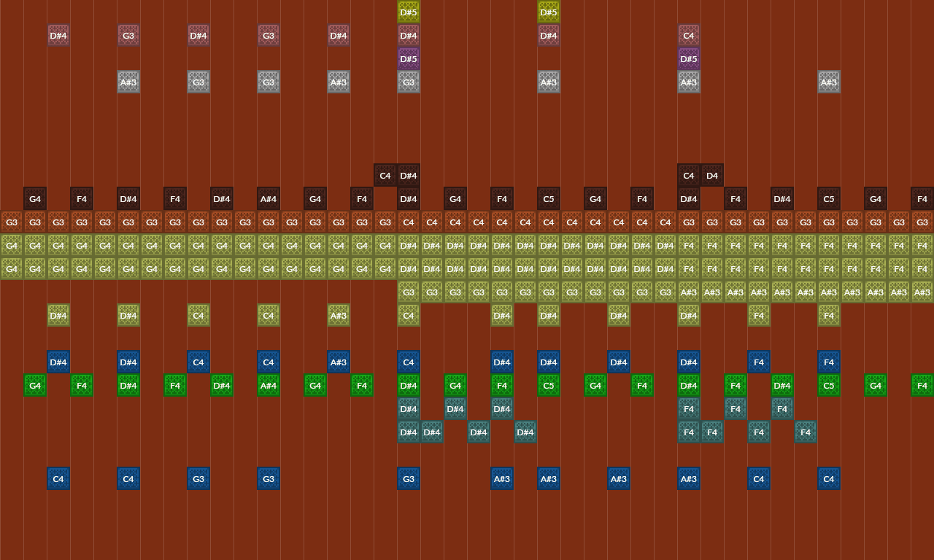Screen dimensions: 934x560
Task: Select the rightmost green F4 note block
Action: click(x=922, y=385)
